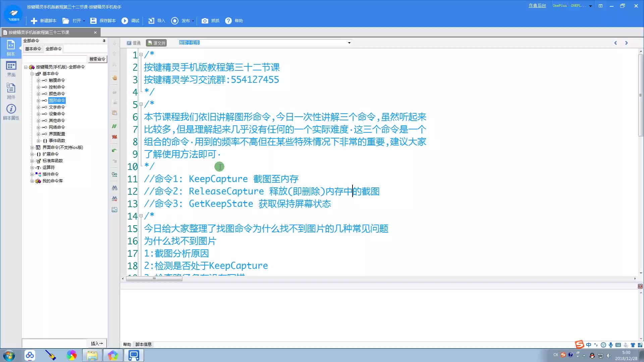Image resolution: width=644 pixels, height=362 pixels.
Task: Click the green comment-lines icon
Action: [114, 126]
